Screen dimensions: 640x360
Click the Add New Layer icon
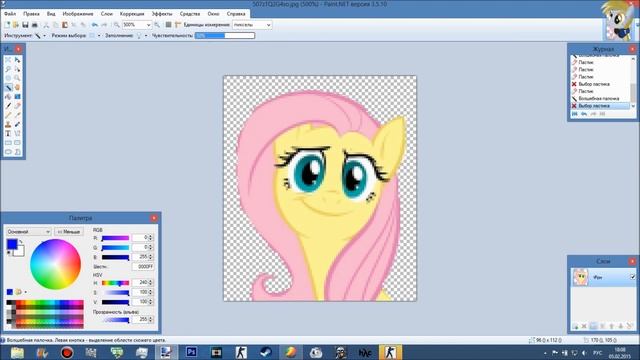point(575,326)
